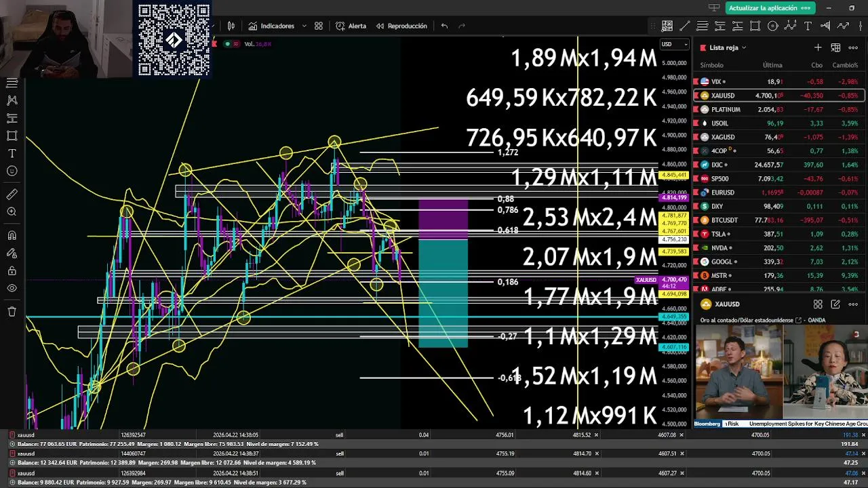Image resolution: width=868 pixels, height=488 pixels.
Task: Change chart type with the candles icon
Action: 231,26
